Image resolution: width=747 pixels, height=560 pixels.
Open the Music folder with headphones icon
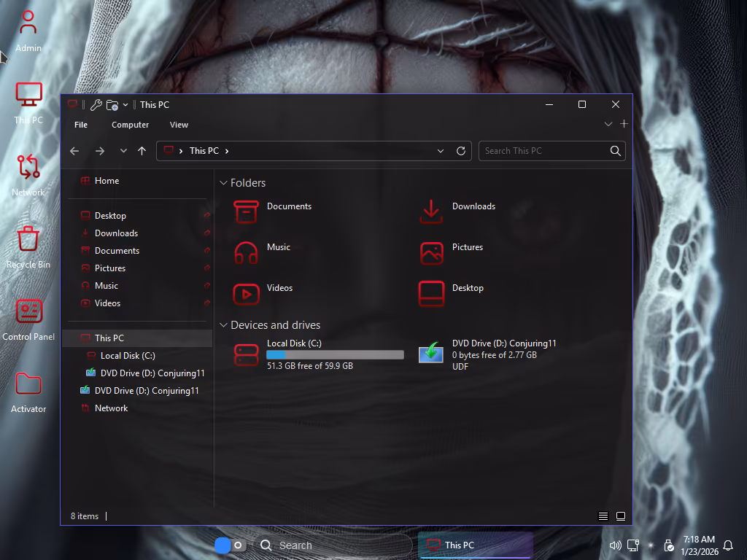[x=246, y=252]
